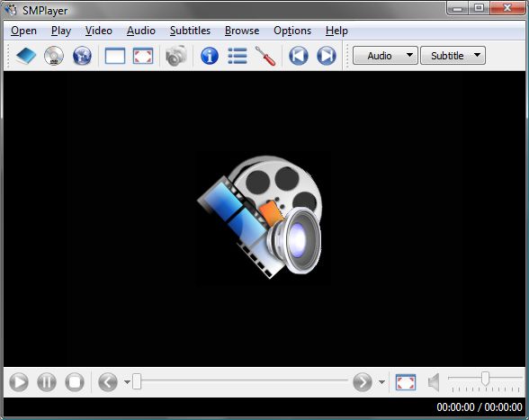Open the Subtitle track dropdown
Viewport: 529px width, 420px height.
[x=453, y=56]
